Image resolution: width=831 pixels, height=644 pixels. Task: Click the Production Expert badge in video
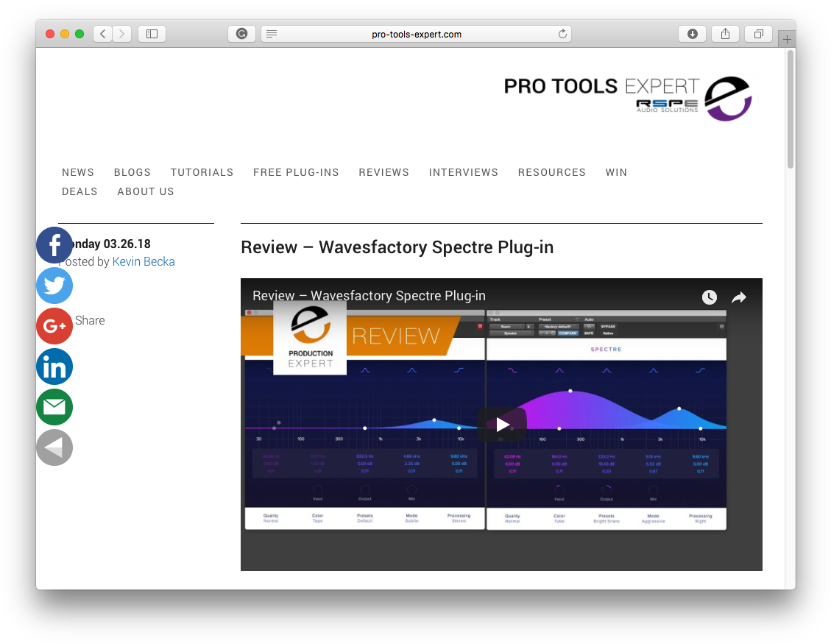tap(310, 337)
